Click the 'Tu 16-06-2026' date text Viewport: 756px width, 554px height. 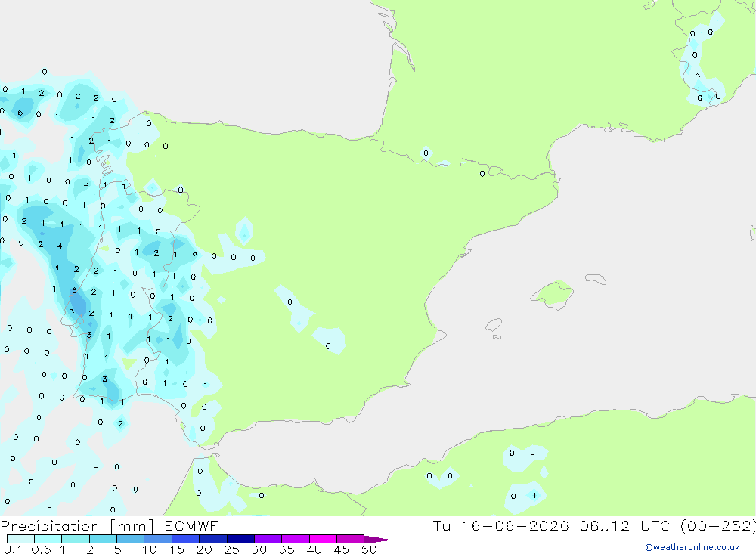tap(500, 526)
